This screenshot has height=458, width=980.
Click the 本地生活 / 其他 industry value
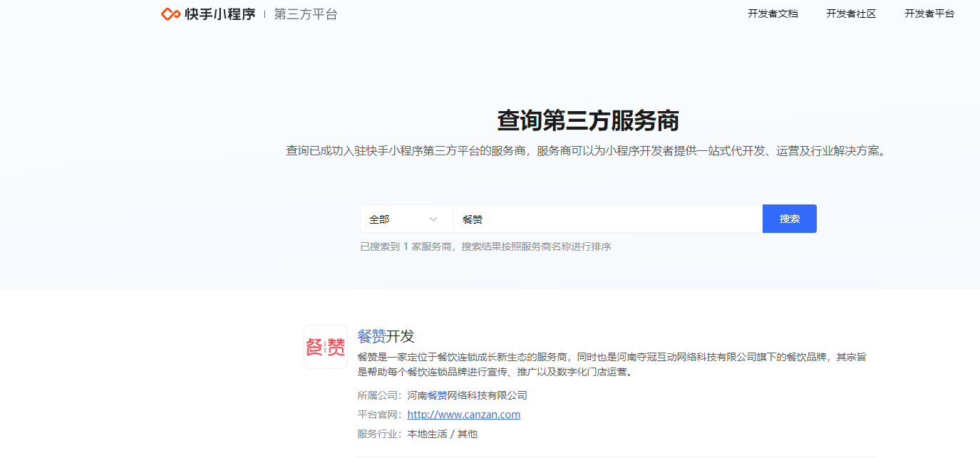coord(442,434)
